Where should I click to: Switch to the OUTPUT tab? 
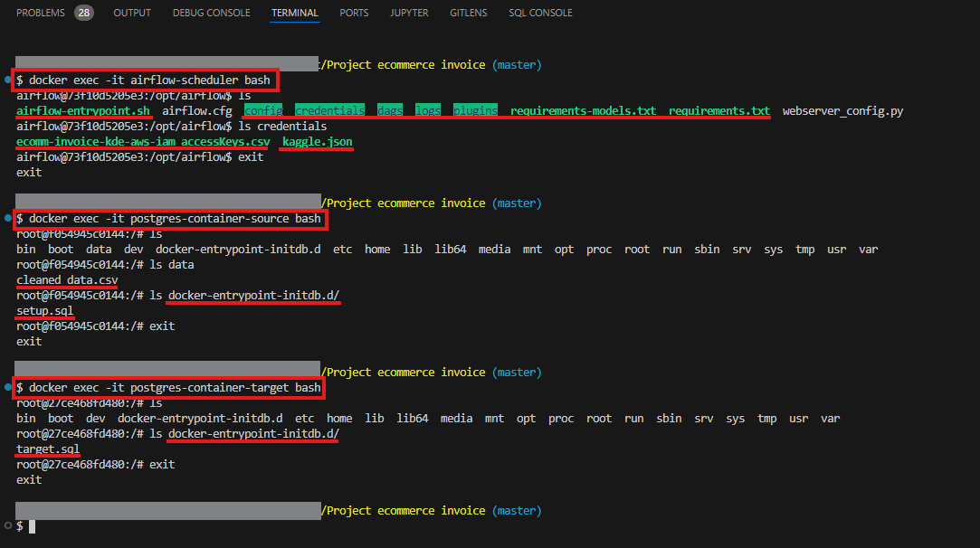click(x=132, y=13)
